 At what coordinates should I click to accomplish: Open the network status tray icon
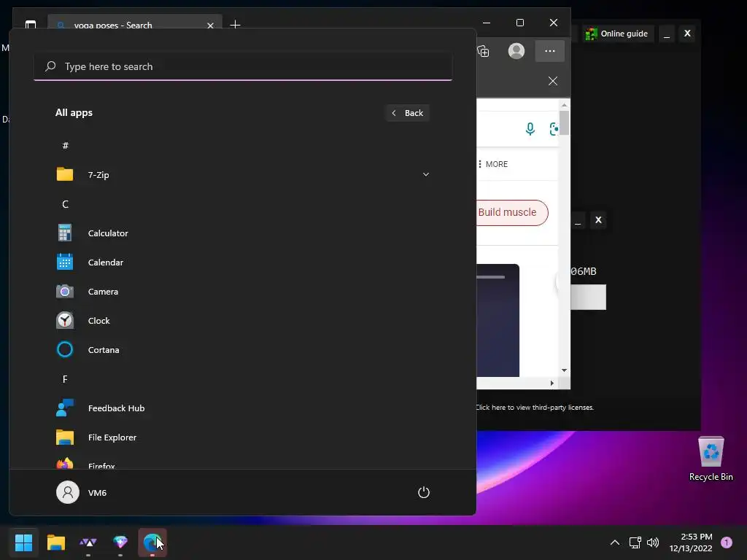point(635,542)
